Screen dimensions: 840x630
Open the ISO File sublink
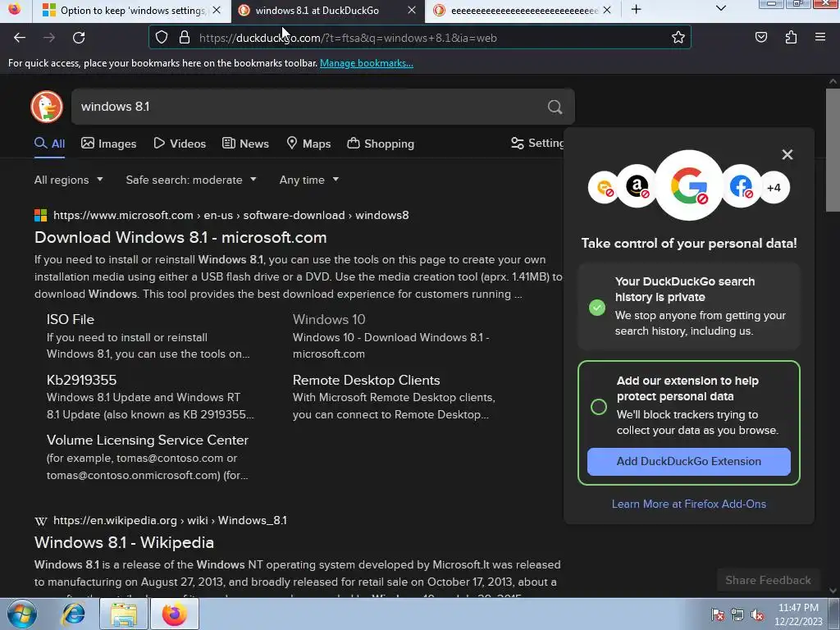[71, 320]
